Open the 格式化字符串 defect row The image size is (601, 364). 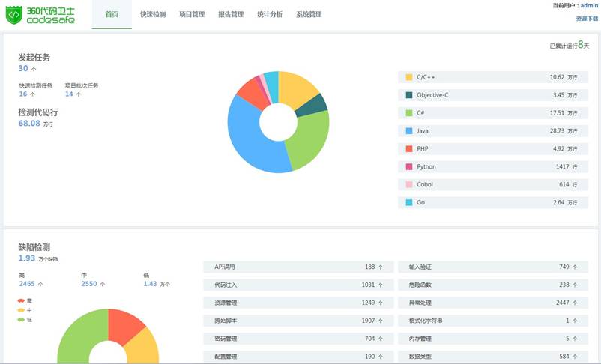493,321
